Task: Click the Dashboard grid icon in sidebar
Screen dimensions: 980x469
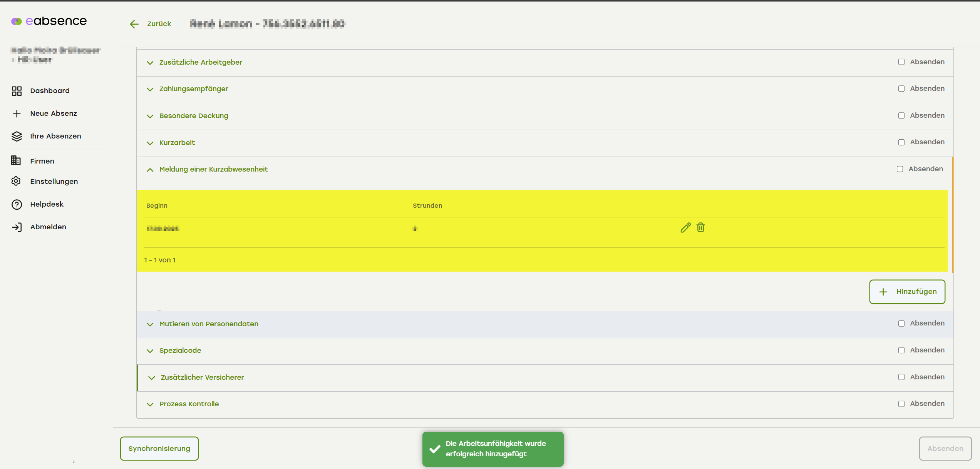Action: pos(17,91)
